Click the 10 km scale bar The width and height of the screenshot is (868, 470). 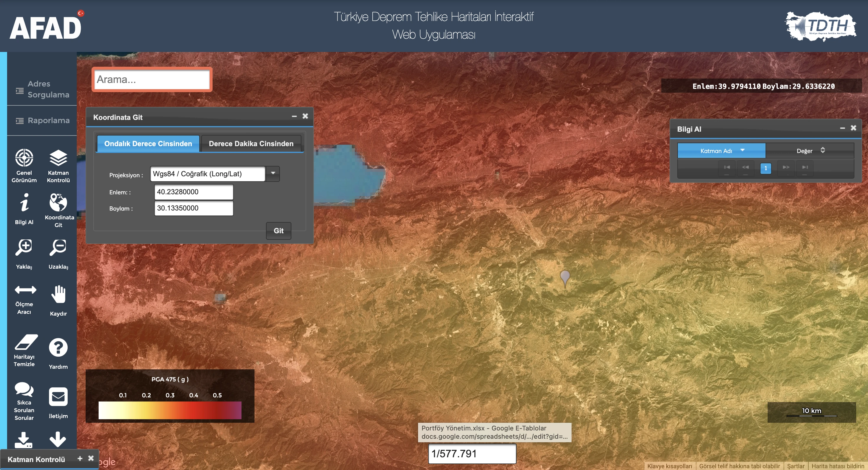click(811, 412)
